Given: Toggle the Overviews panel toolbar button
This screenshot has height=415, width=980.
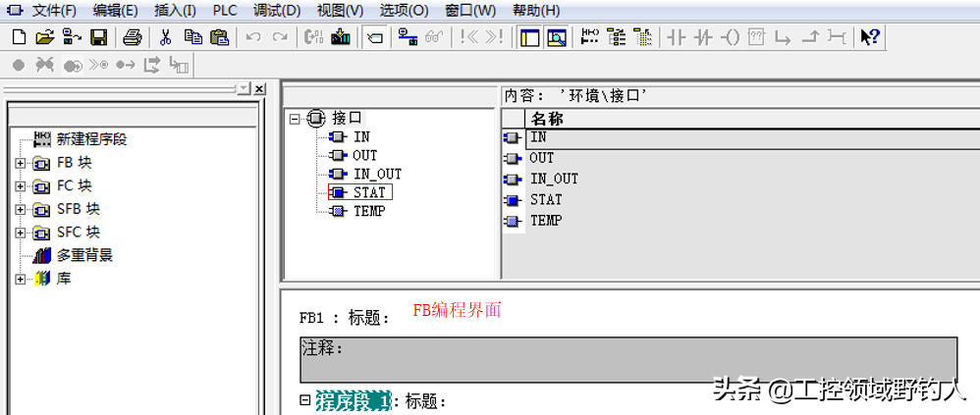Looking at the screenshot, I should click(x=529, y=37).
